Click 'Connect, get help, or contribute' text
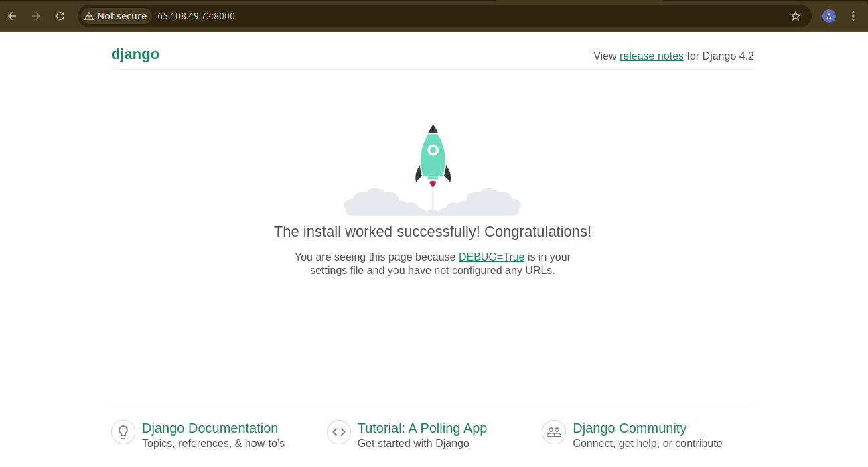 click(647, 444)
